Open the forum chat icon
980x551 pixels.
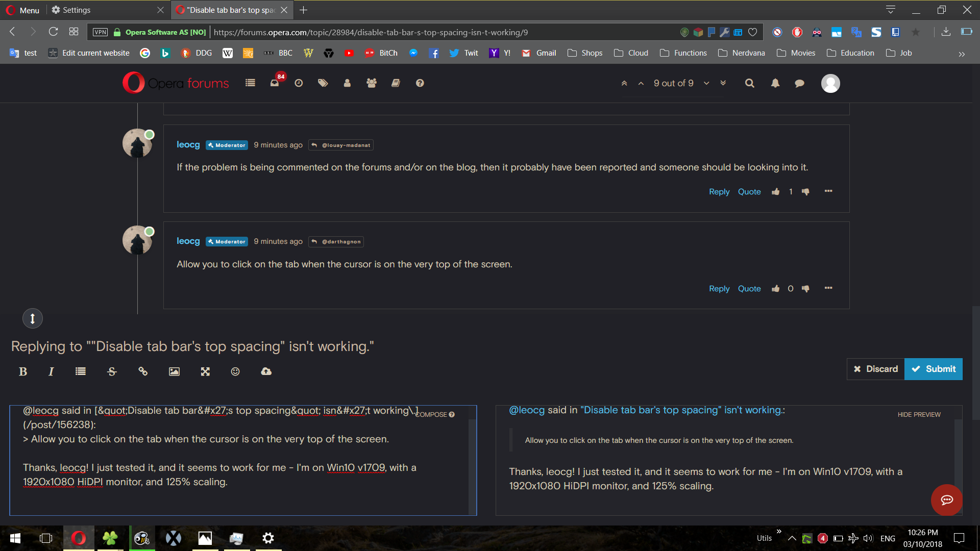(799, 83)
